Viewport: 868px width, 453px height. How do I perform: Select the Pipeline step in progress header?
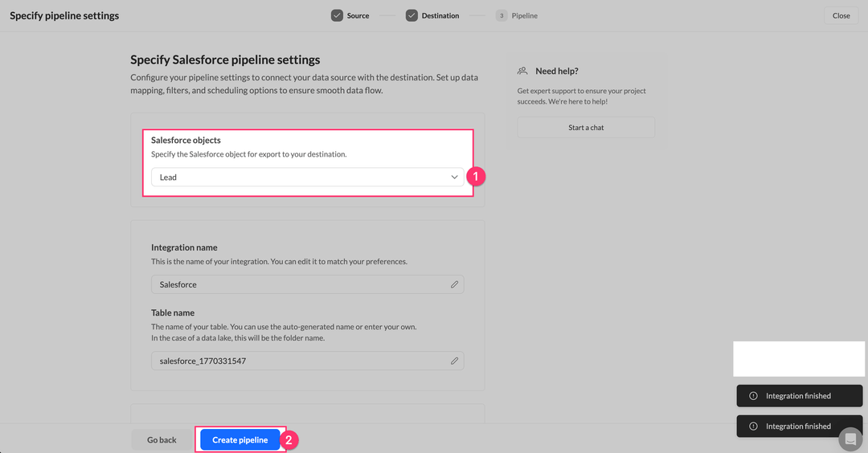517,15
